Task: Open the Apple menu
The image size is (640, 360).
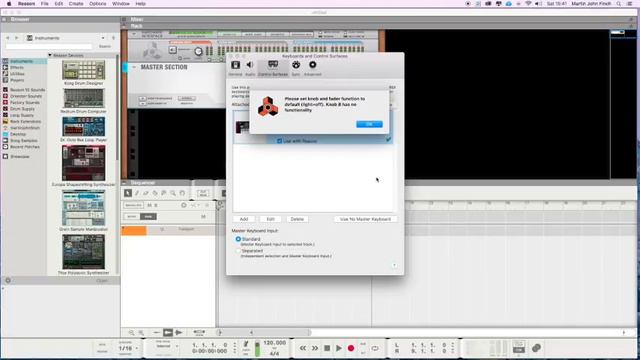Action: point(9,4)
